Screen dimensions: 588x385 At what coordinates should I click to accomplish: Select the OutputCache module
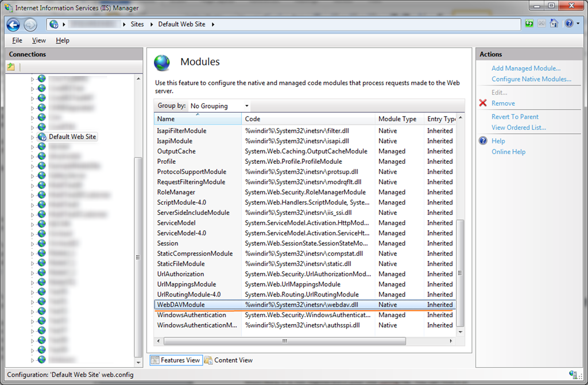(x=305, y=151)
